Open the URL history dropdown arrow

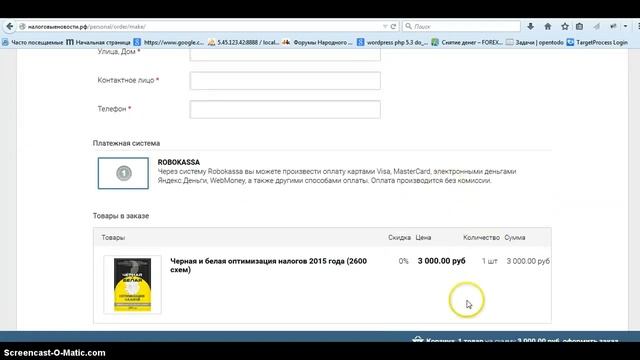(x=385, y=27)
